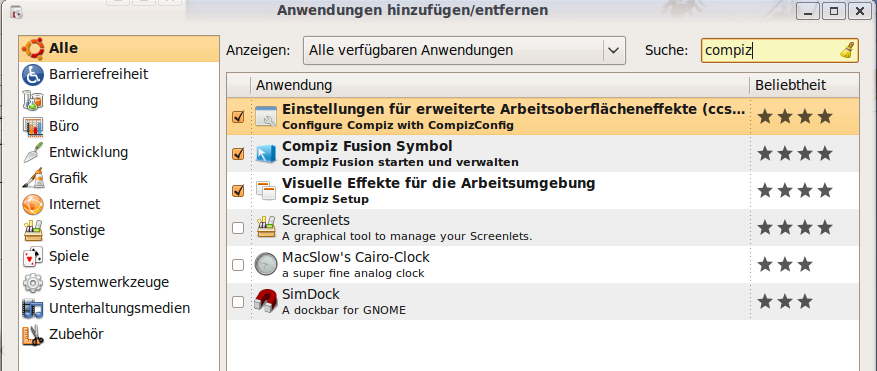Enable the Screenlets checkbox
This screenshot has height=371, width=877.
tap(238, 228)
